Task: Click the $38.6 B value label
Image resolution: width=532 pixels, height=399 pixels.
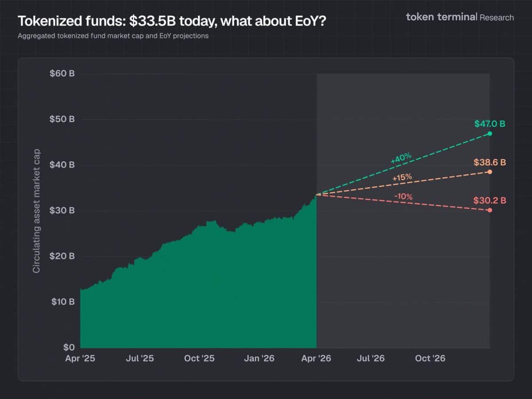Action: click(x=490, y=162)
